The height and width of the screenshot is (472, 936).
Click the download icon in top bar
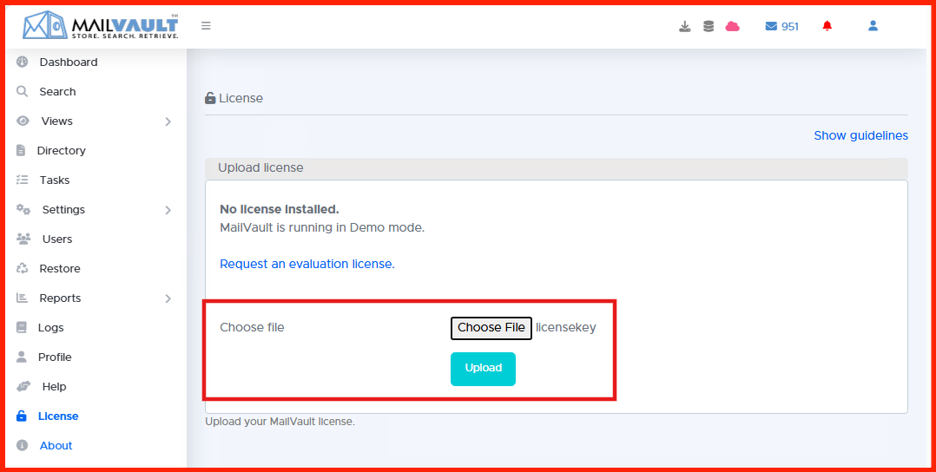[685, 26]
